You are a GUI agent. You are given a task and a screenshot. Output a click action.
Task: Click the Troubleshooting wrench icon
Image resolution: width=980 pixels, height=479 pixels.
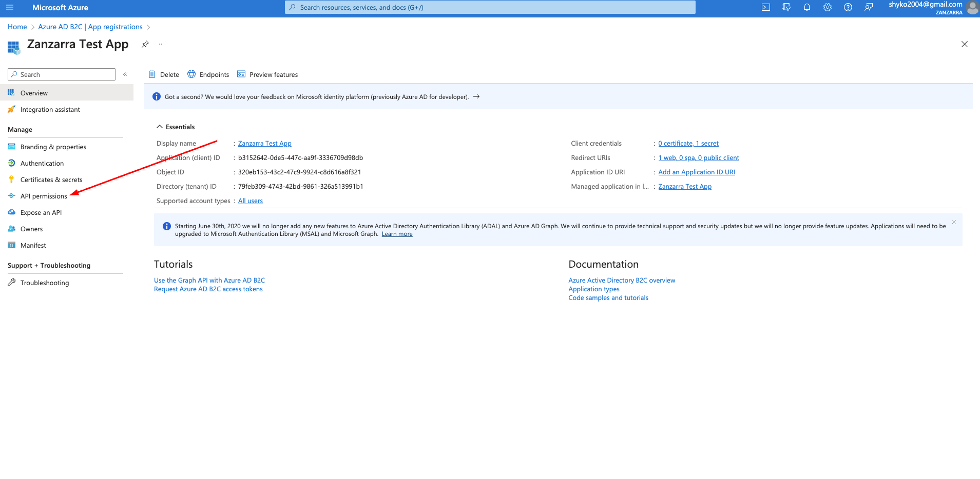(x=11, y=282)
